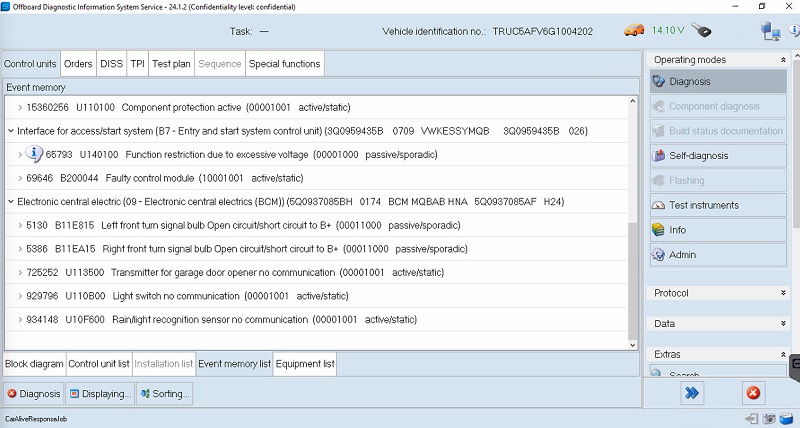Viewport: 800px width, 428px height.
Task: Click the 14.10 V battery voltage reading
Action: pyautogui.click(x=668, y=31)
